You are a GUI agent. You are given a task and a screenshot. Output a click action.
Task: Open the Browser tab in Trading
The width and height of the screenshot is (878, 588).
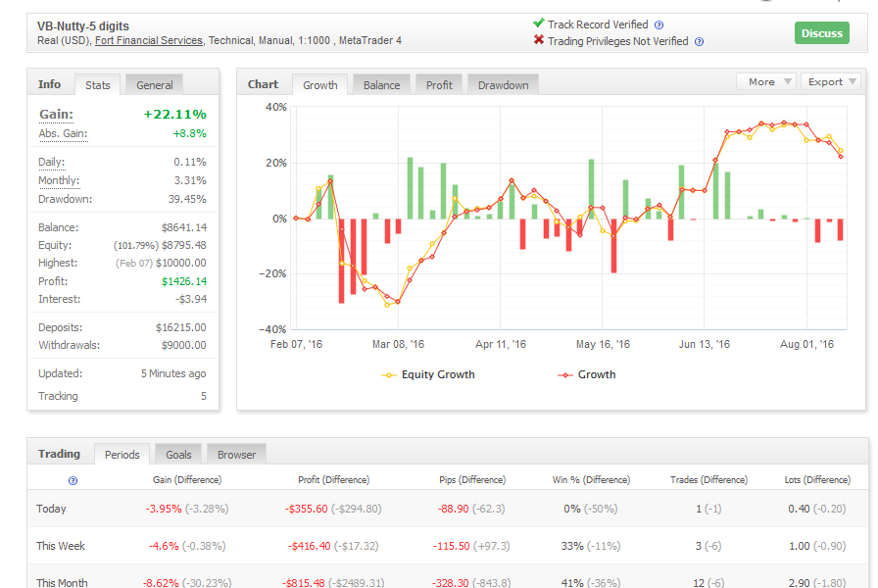click(236, 455)
